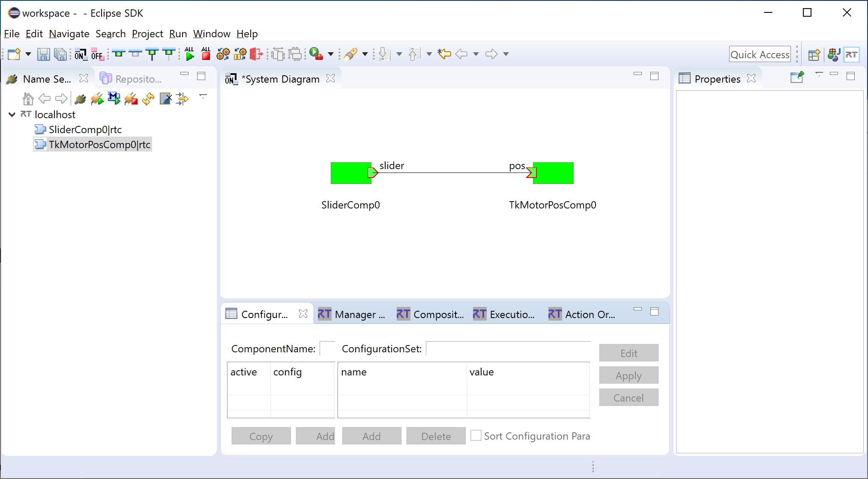Open the Project menu
The image size is (868, 479).
147,34
